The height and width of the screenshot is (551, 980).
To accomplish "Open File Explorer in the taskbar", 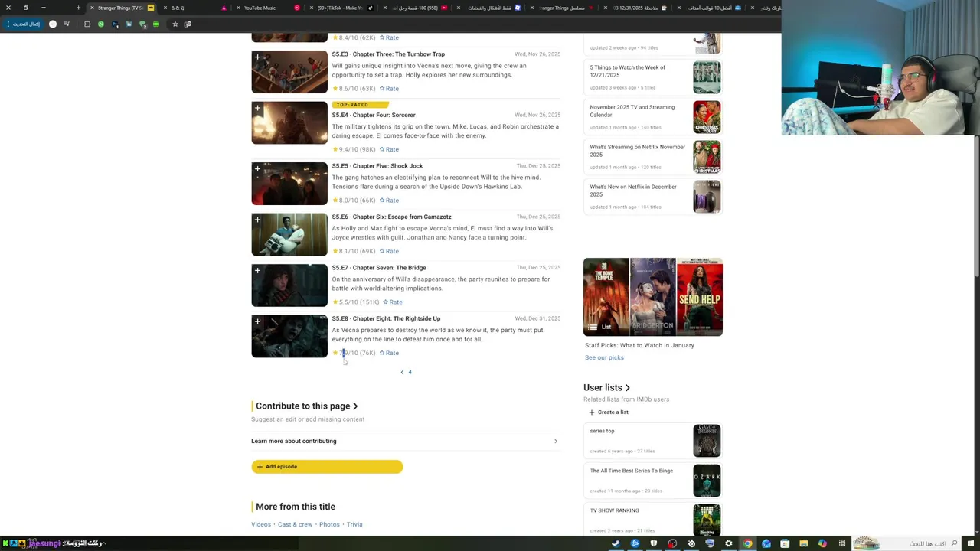I will coord(803,544).
